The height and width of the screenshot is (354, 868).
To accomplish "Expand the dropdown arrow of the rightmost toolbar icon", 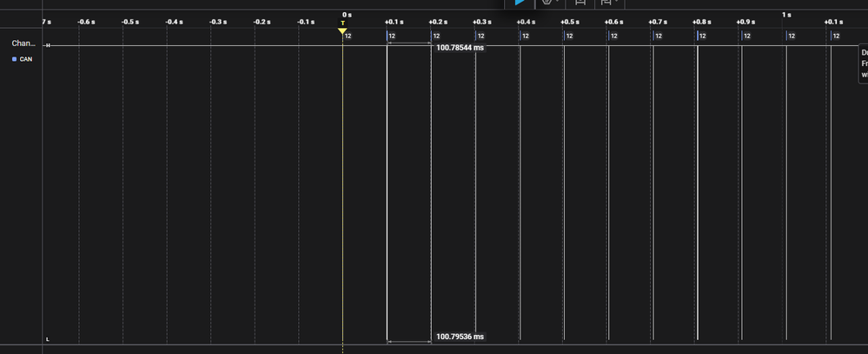I will tap(616, 3).
